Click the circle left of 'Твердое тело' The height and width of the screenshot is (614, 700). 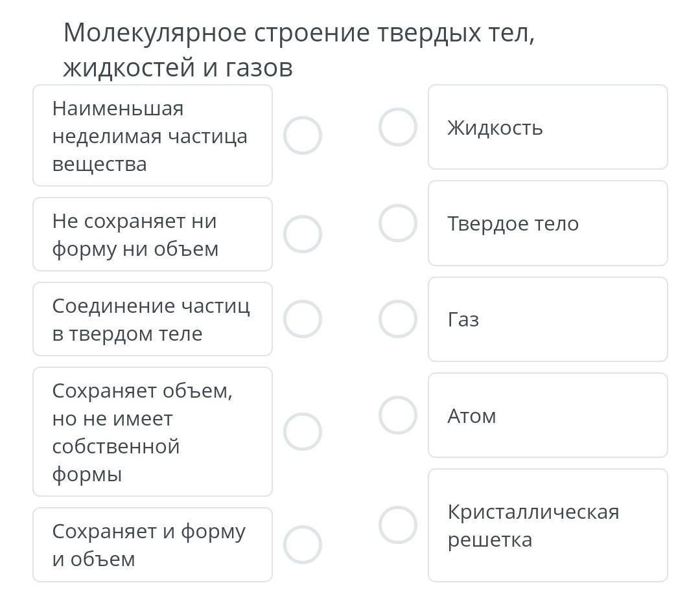(x=397, y=223)
